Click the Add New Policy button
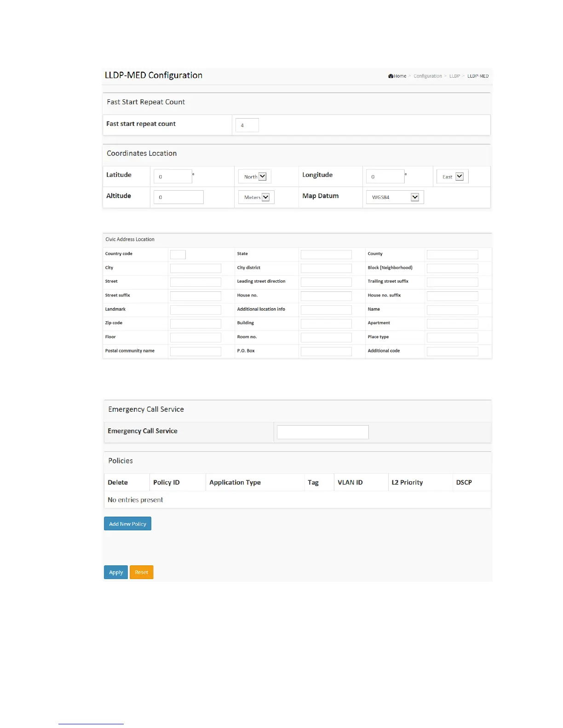This screenshot has height=728, width=563. tap(127, 524)
